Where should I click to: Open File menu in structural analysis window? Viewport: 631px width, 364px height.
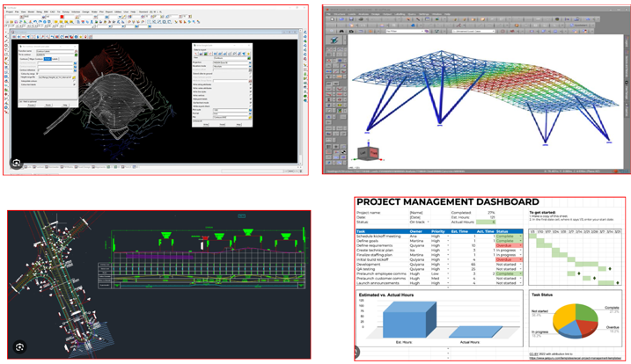(x=328, y=14)
